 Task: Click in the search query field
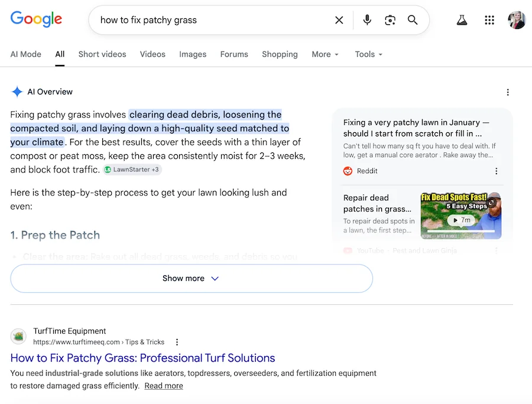click(x=214, y=20)
